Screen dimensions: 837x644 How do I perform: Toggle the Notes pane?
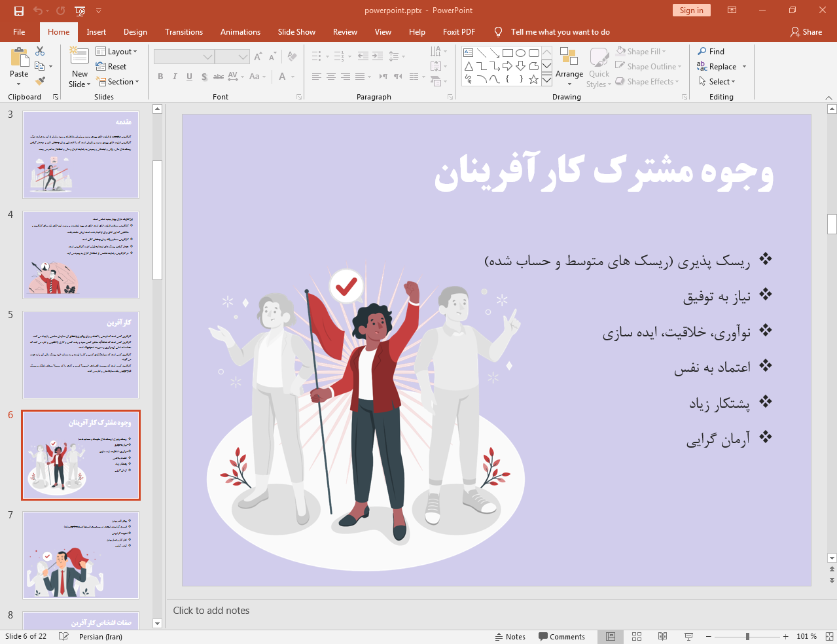tap(510, 636)
